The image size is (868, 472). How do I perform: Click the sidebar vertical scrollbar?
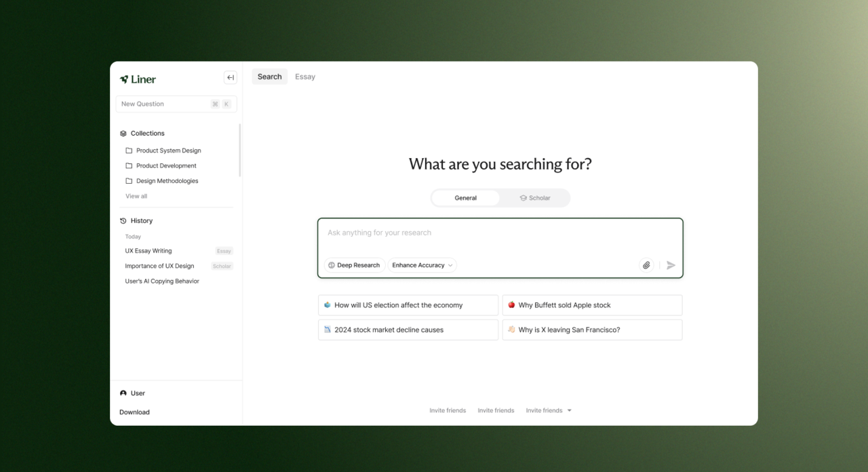[x=240, y=151]
